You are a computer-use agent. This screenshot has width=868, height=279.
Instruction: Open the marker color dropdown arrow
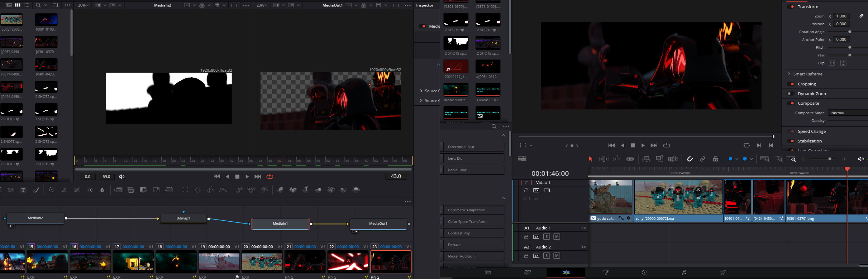[x=751, y=159]
